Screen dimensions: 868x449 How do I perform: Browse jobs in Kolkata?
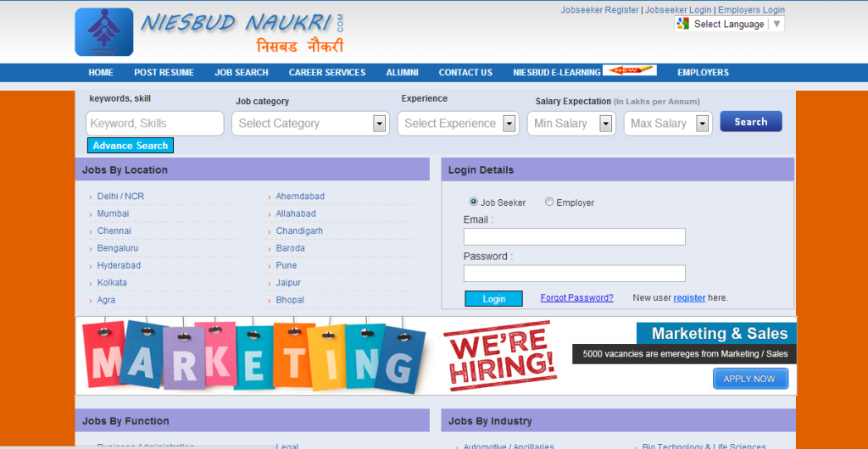pos(112,283)
